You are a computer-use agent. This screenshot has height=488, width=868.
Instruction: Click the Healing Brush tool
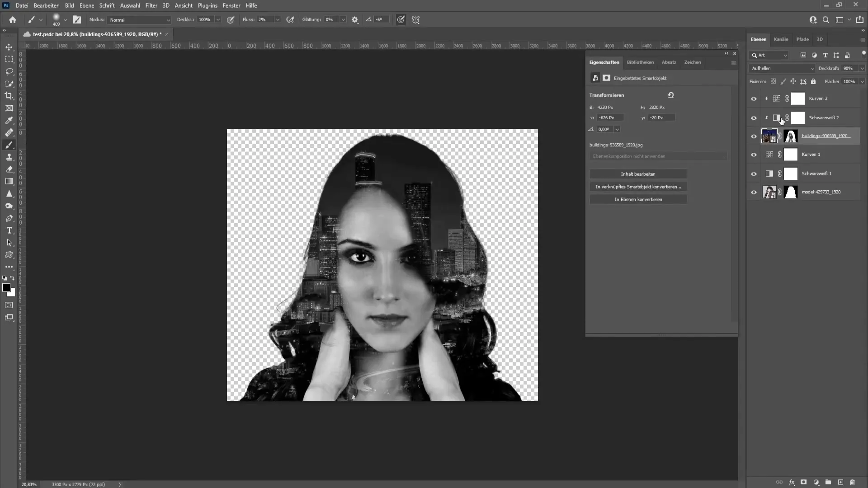tap(9, 132)
